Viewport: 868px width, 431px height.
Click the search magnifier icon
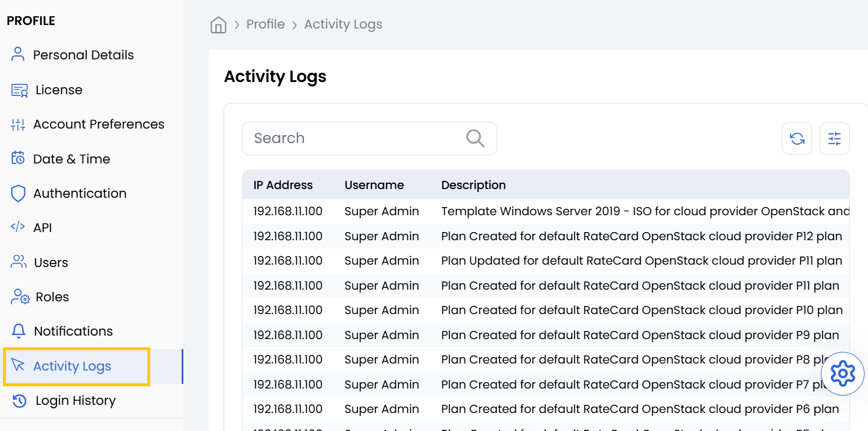click(474, 138)
